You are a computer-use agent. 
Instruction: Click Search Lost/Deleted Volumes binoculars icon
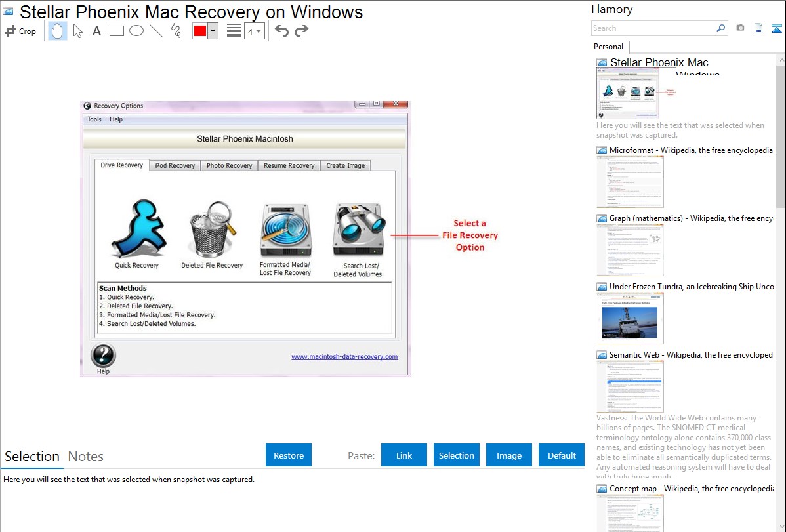tap(359, 230)
